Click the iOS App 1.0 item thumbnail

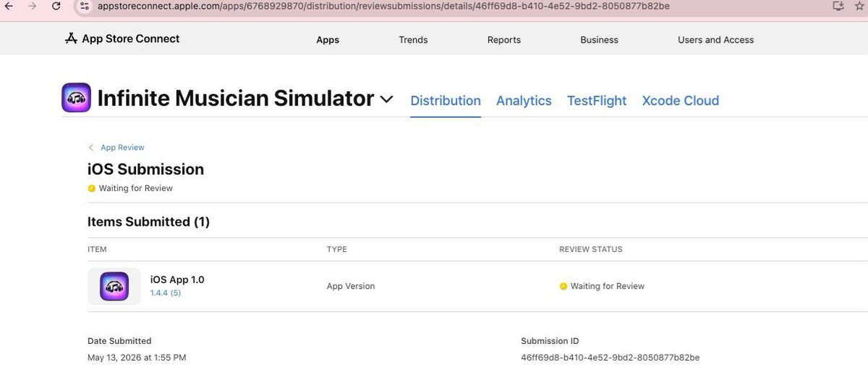(114, 286)
